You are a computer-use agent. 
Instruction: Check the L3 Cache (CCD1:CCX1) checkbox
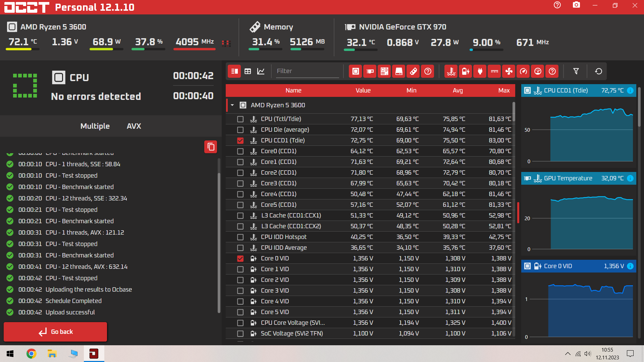point(240,216)
